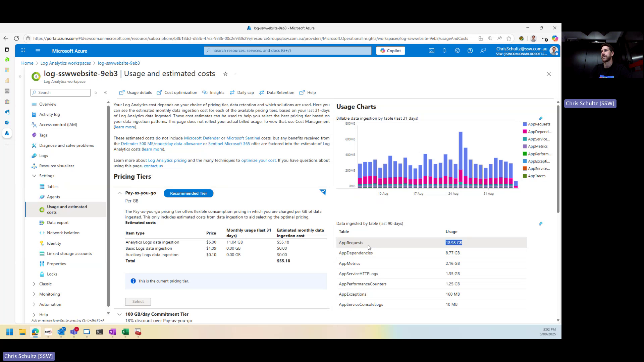The width and height of the screenshot is (644, 362).
Task: Open Tags menu item
Action: pyautogui.click(x=43, y=135)
